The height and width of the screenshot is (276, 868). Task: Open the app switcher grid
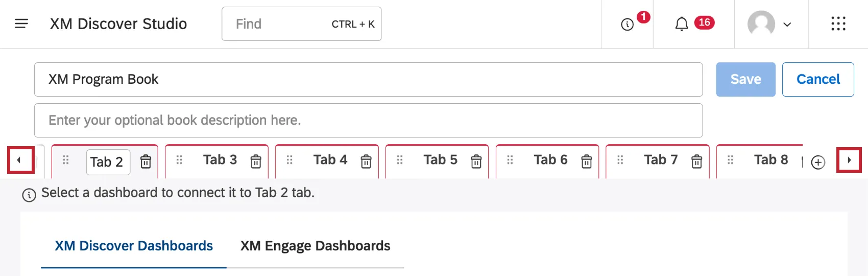(x=838, y=24)
